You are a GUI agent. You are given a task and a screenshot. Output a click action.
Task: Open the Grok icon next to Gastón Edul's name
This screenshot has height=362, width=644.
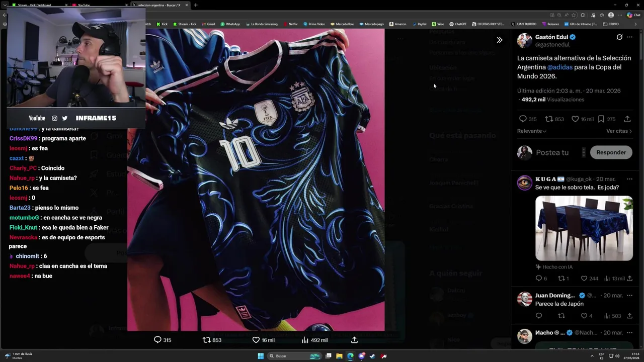point(619,37)
